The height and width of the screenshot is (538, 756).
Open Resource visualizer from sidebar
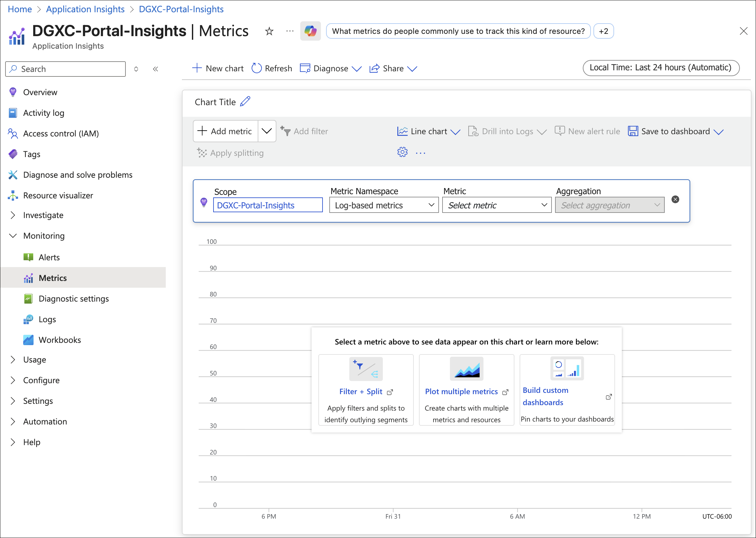coord(58,195)
